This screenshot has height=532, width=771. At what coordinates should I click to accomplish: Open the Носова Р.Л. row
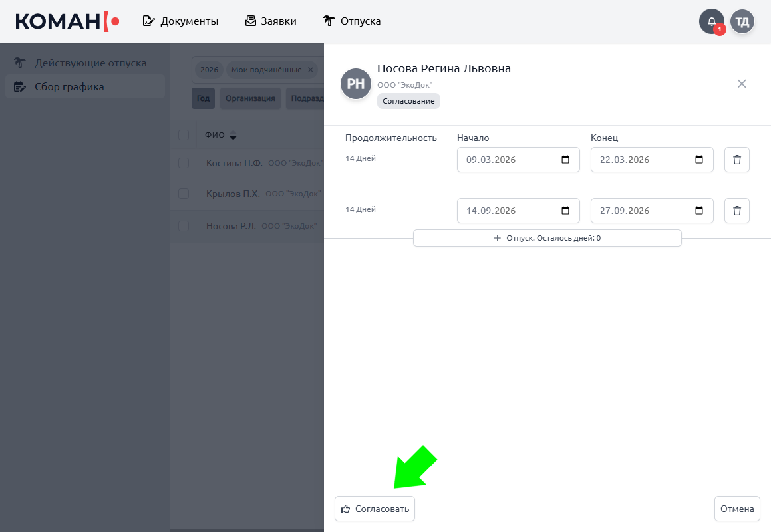247,225
